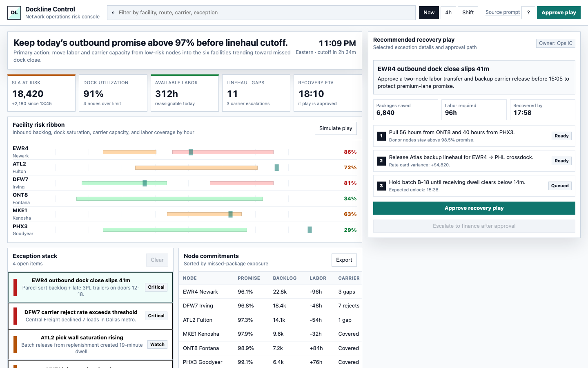Select the PHX3 Goodyear table row
This screenshot has height=368, width=588.
coord(270,362)
